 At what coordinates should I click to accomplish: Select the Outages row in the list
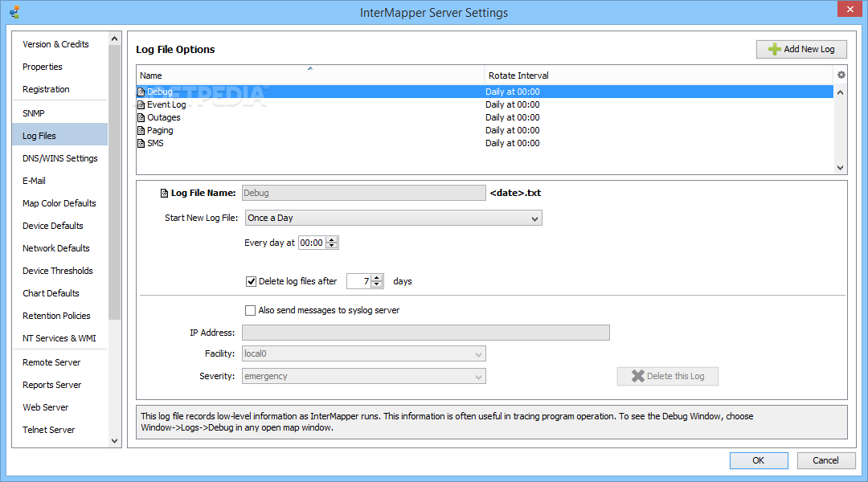[x=485, y=117]
